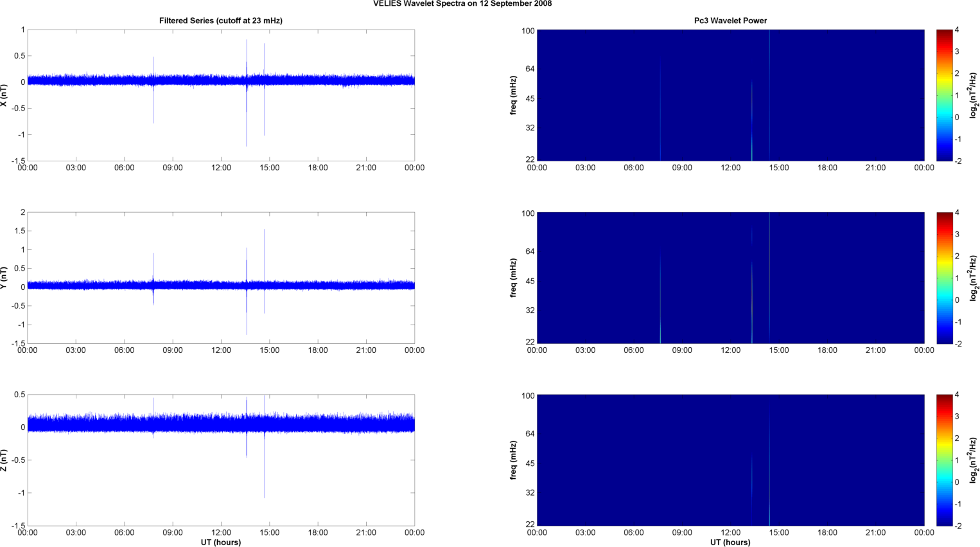Click the log2(nT²/Hz) label beside the bottom color bar

pos(974,460)
